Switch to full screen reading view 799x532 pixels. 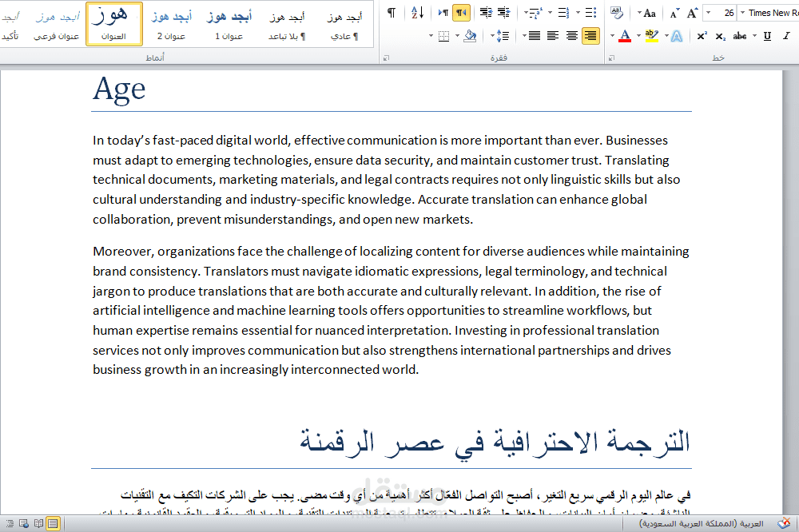[x=38, y=523]
